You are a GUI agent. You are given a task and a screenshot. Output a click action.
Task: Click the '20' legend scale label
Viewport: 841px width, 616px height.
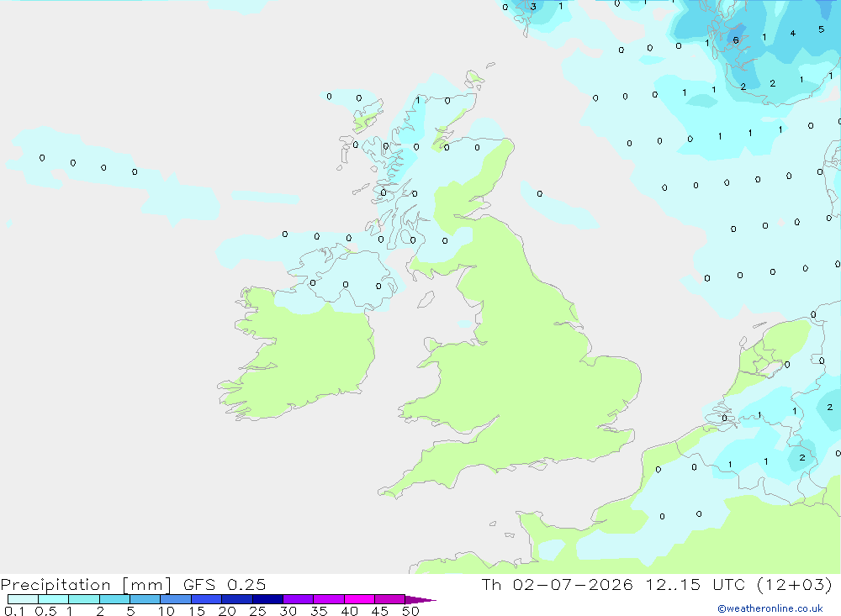[x=227, y=611]
